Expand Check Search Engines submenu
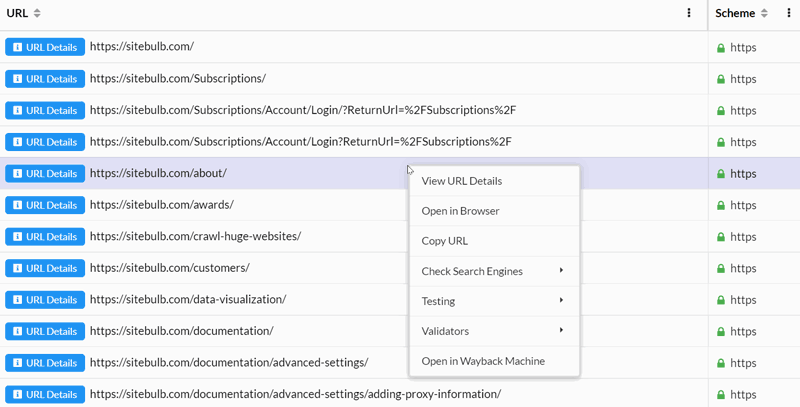This screenshot has width=800, height=407. [494, 271]
